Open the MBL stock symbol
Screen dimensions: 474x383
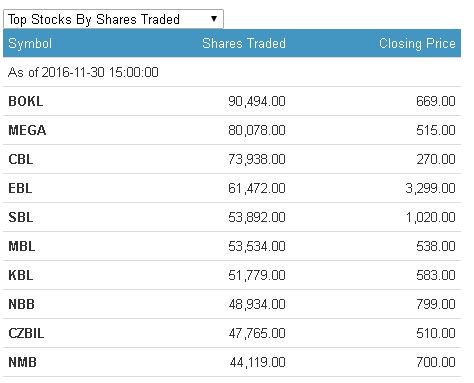[22, 246]
